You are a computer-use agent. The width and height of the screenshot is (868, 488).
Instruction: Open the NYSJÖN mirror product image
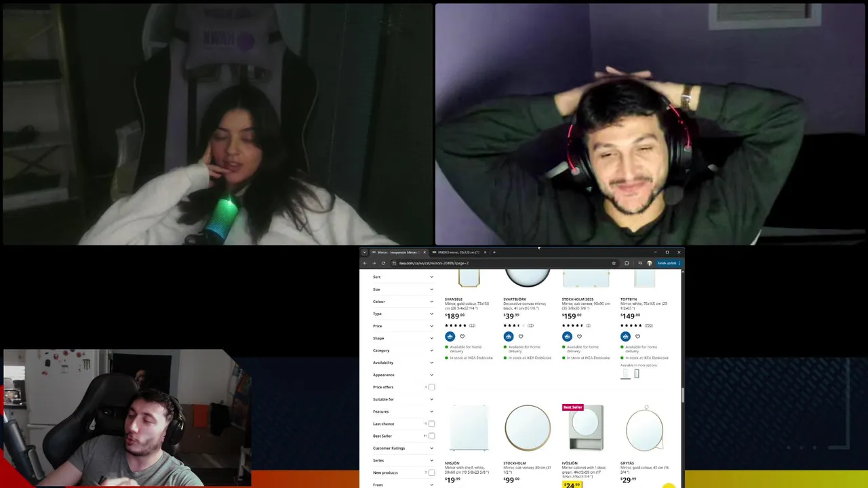469,428
